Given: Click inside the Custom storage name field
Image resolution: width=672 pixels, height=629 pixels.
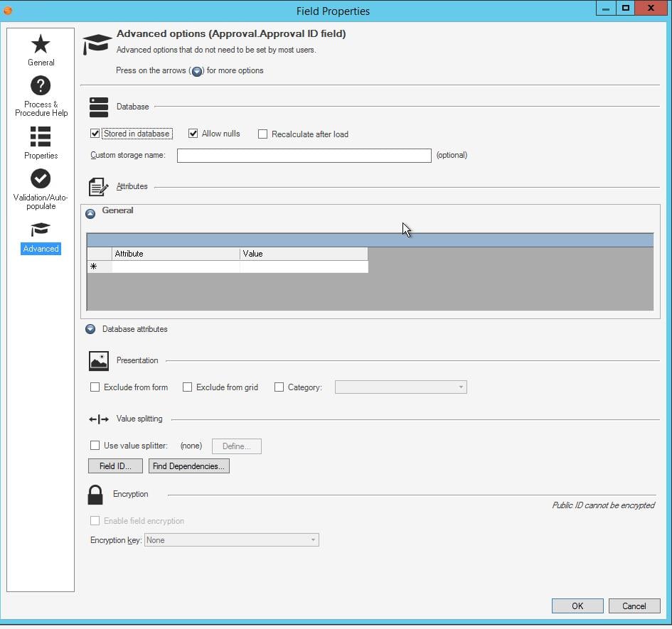Looking at the screenshot, I should [x=304, y=155].
